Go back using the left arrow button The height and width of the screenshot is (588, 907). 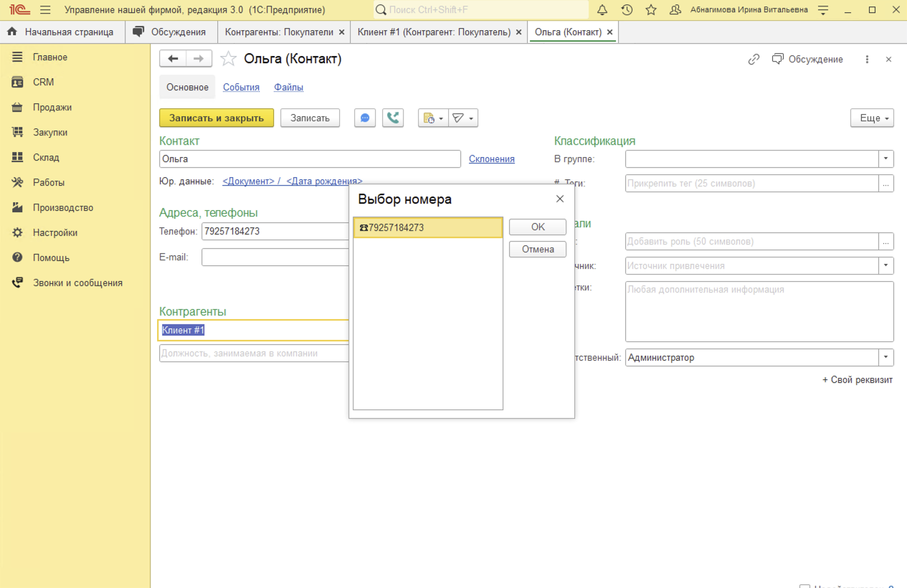coord(173,59)
